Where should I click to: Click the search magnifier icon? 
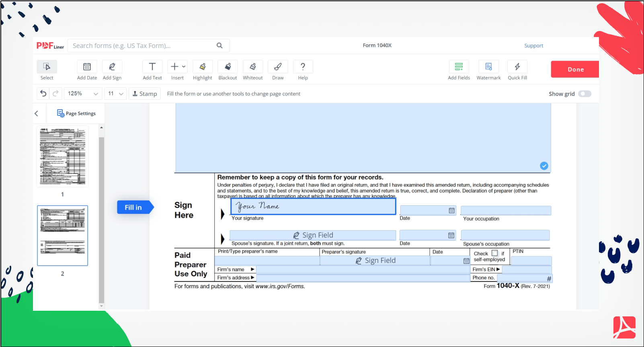(219, 45)
